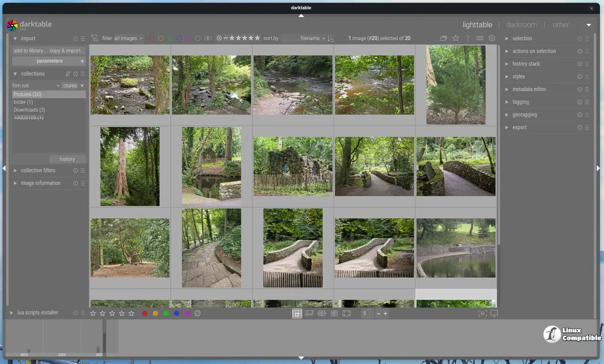
Task: Toggle star overlays on thumbnails
Action: click(x=455, y=38)
